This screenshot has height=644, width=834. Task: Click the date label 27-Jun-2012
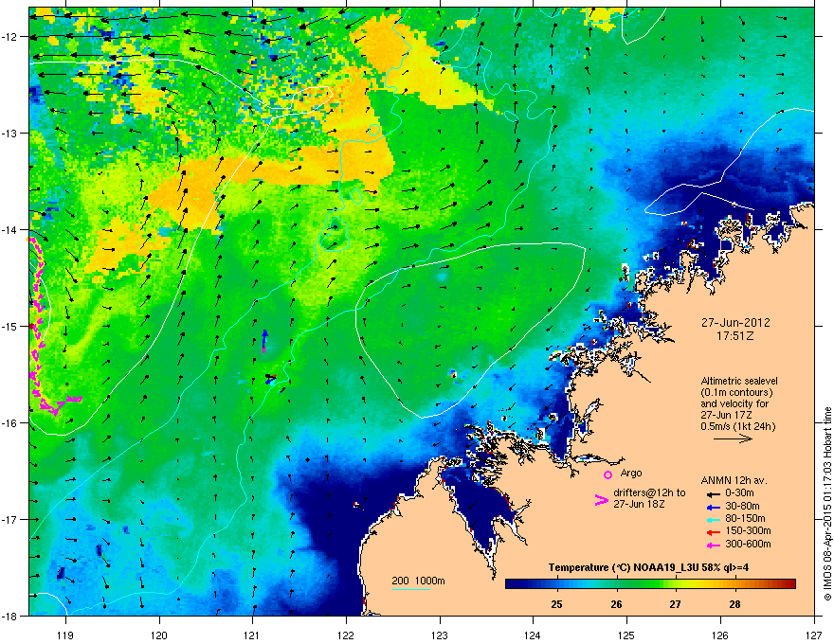[735, 323]
